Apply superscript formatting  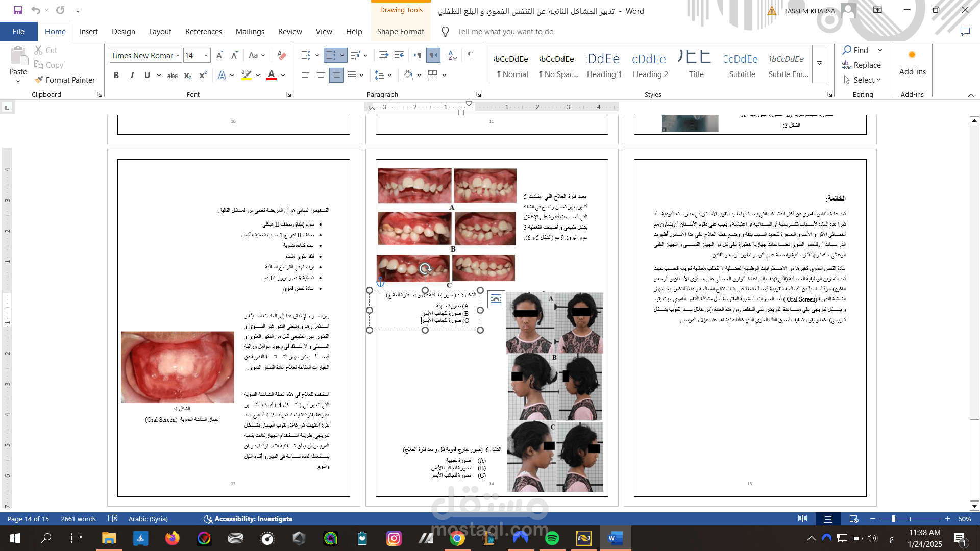203,75
